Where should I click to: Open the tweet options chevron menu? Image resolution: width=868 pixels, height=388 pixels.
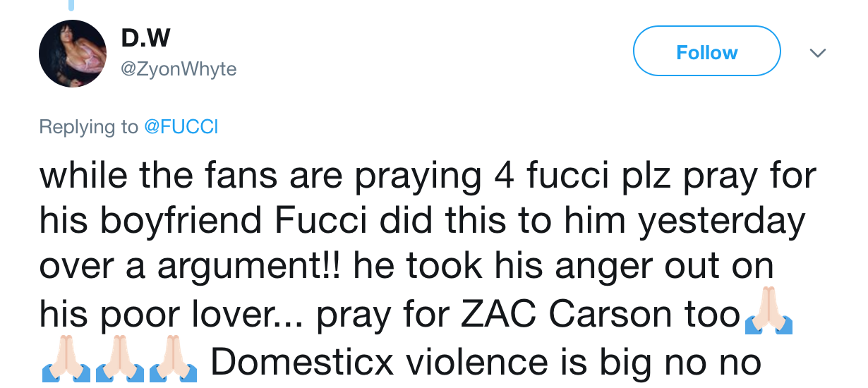(x=817, y=53)
